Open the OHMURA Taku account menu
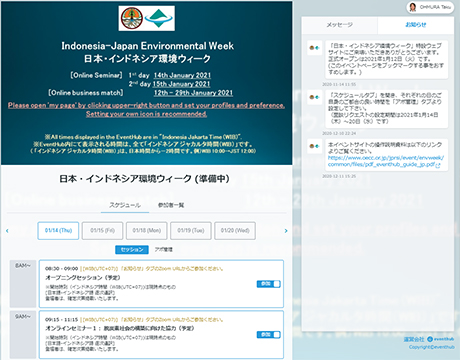The image size is (460, 360). [x=430, y=7]
